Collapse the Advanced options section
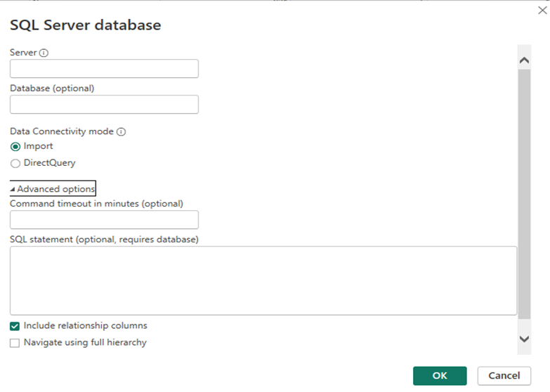This screenshot has height=392, width=550. (x=53, y=189)
